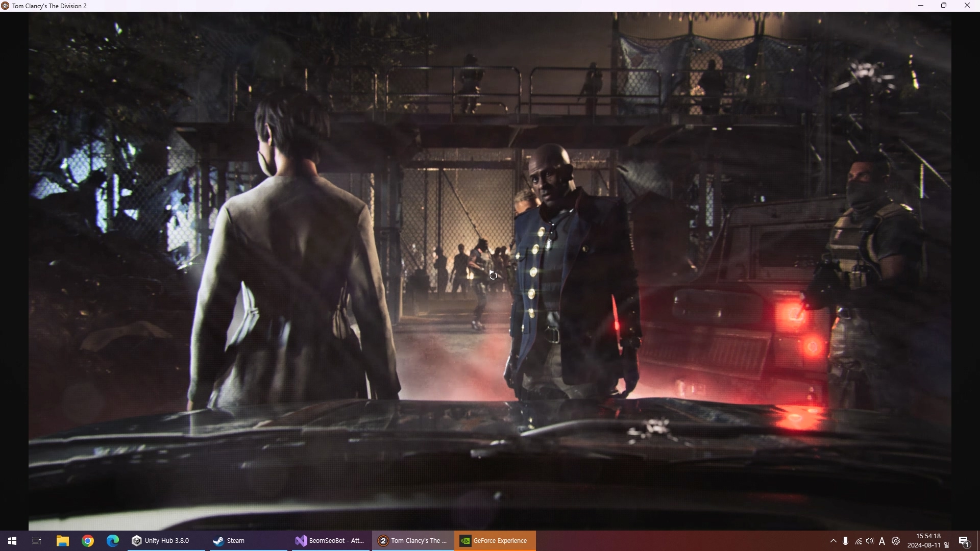The image size is (980, 551).
Task: Restore down the game window
Action: point(944,6)
